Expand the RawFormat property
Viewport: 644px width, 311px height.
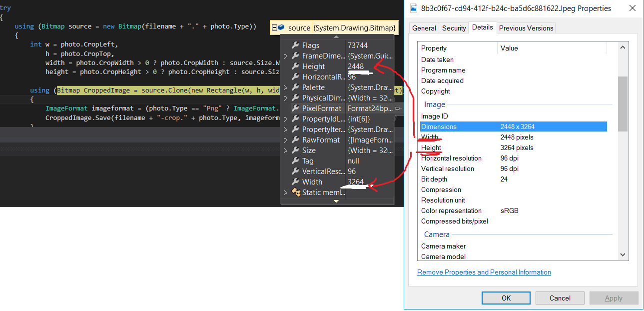tap(286, 139)
